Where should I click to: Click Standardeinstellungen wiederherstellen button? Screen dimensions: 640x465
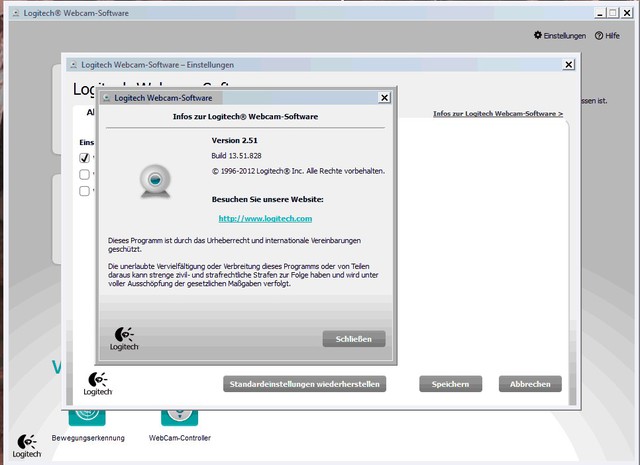coord(304,384)
